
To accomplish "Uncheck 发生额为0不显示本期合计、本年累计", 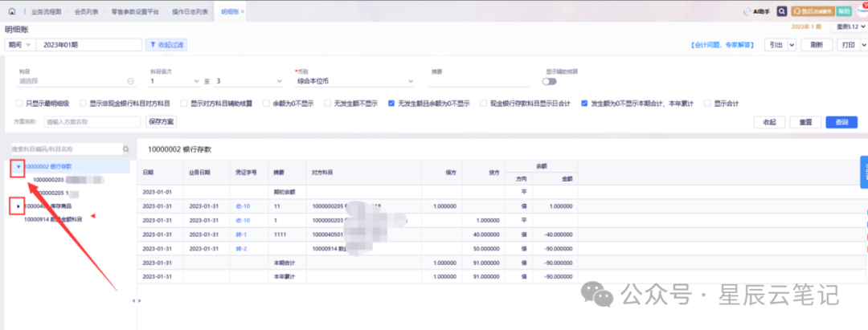I will coord(584,104).
